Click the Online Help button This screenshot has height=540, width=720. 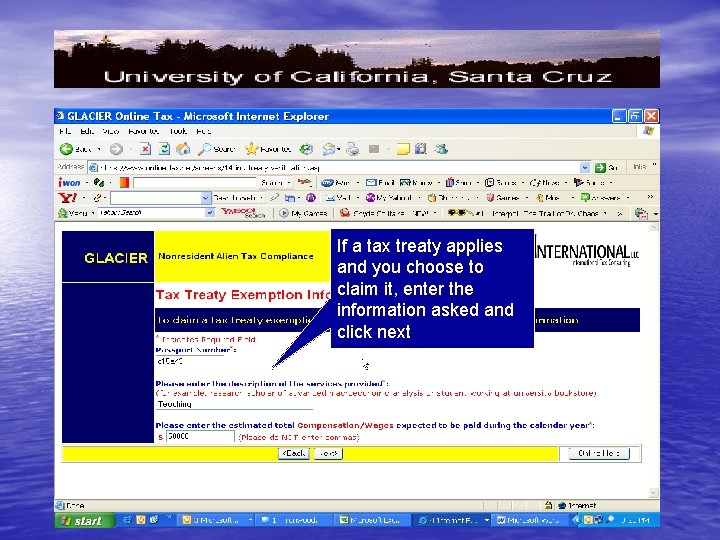coord(599,453)
